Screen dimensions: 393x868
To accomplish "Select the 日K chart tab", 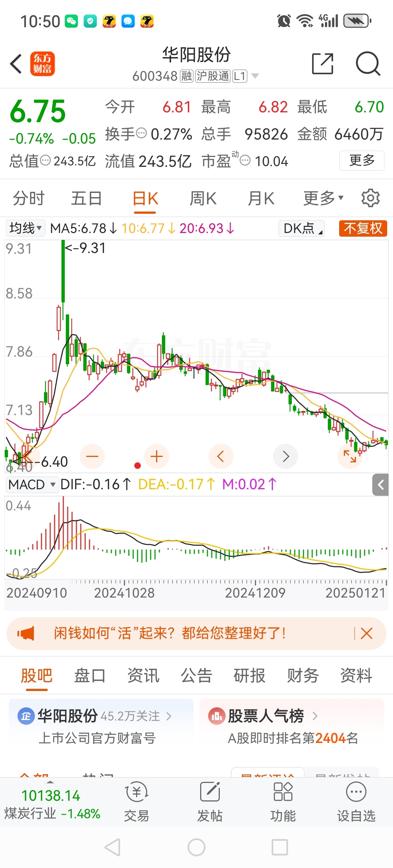I will pos(145,198).
